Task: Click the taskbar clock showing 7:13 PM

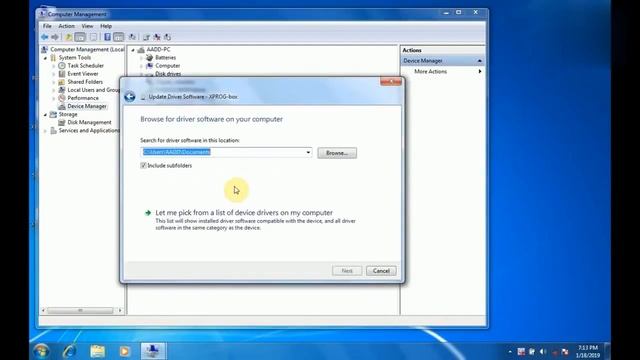Action: (x=588, y=351)
